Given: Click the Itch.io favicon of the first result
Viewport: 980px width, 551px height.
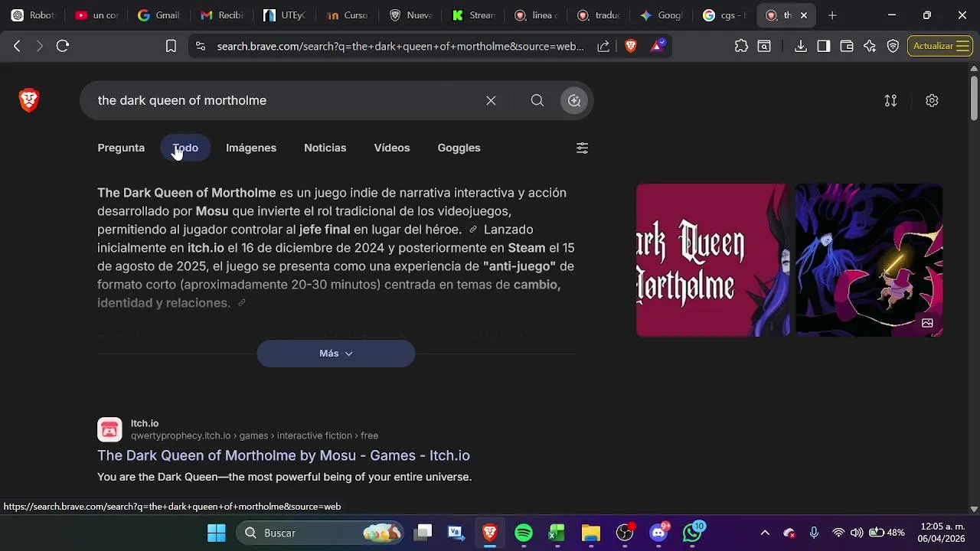Looking at the screenshot, I should pyautogui.click(x=109, y=429).
